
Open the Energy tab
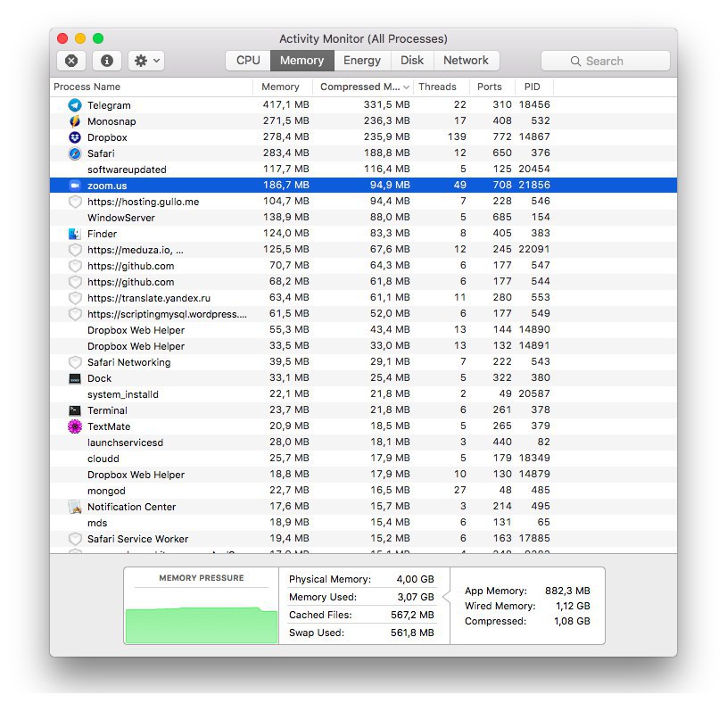click(x=362, y=61)
